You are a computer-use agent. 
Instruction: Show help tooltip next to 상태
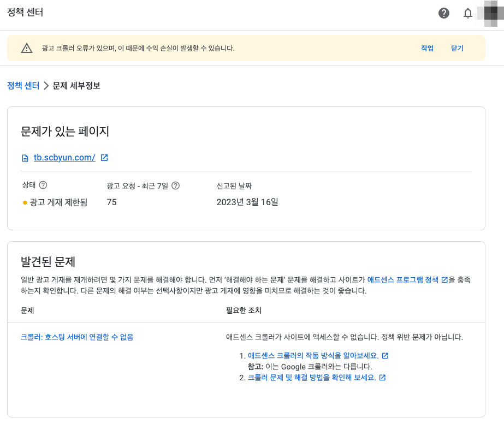[43, 185]
